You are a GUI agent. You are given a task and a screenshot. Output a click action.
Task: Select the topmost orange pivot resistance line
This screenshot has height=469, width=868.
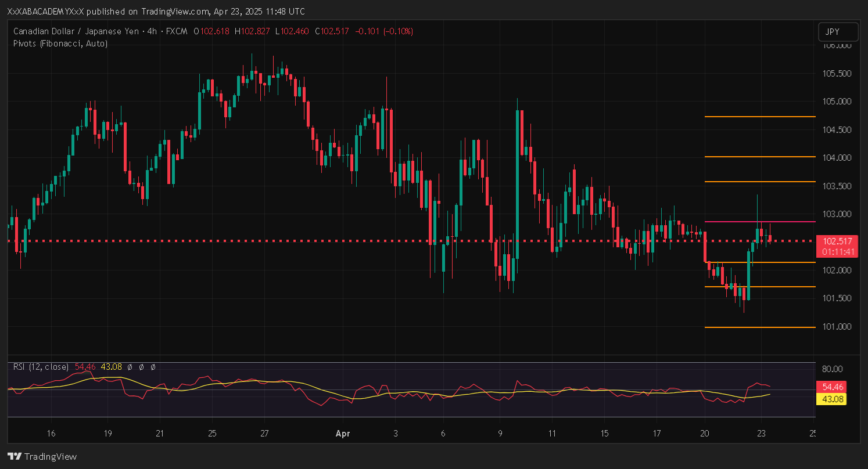[x=759, y=117]
